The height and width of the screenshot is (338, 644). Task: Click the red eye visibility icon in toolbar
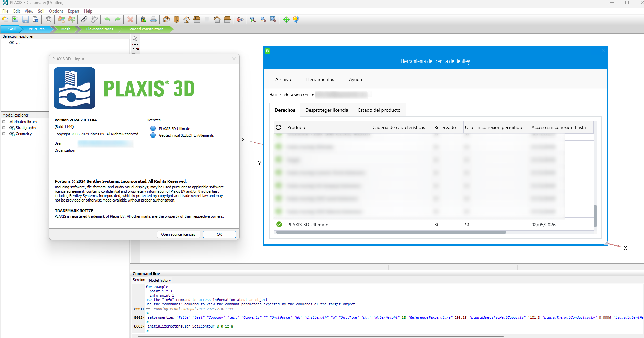tap(240, 19)
